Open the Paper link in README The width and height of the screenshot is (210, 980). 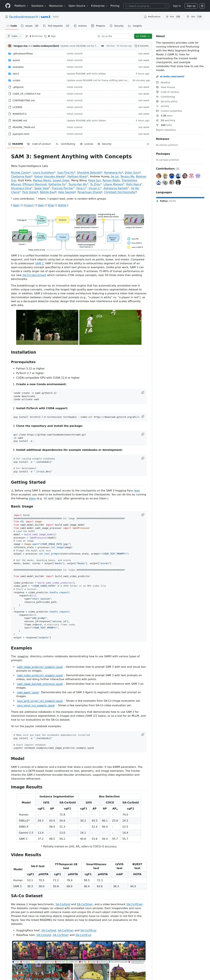click(16, 205)
